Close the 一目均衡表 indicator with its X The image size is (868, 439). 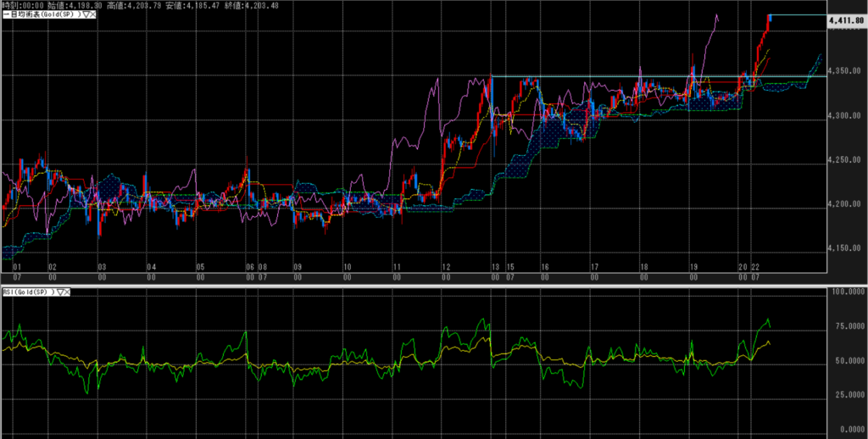click(x=92, y=15)
